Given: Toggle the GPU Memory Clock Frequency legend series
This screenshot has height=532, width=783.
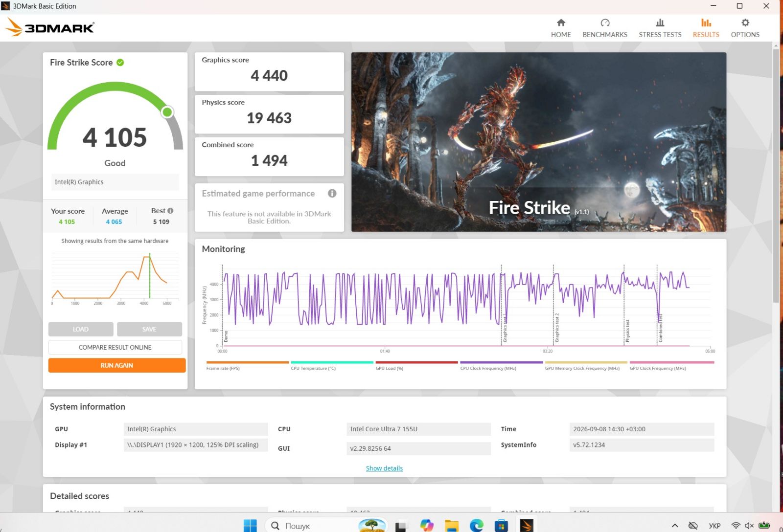Looking at the screenshot, I should [x=586, y=366].
